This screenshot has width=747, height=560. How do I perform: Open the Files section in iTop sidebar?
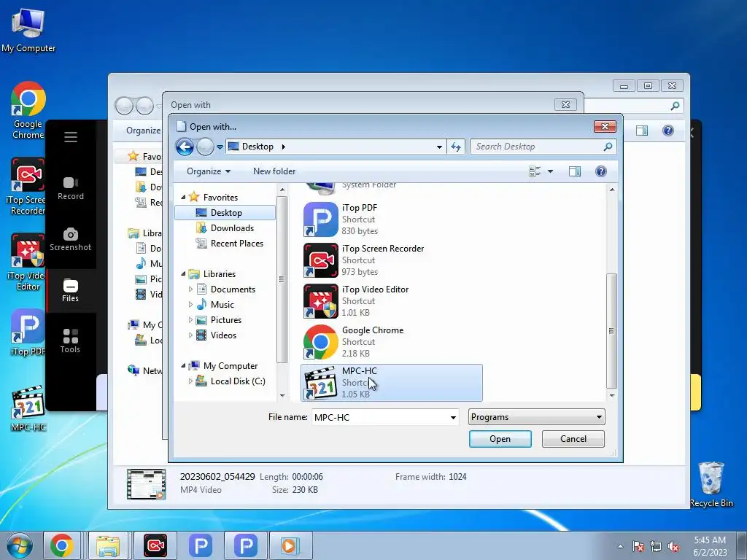coord(71,290)
